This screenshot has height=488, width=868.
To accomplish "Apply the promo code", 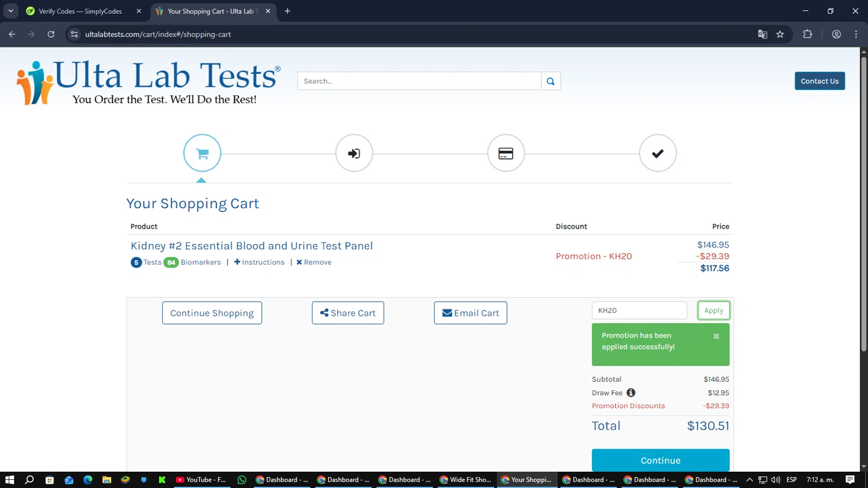I will click(x=713, y=310).
